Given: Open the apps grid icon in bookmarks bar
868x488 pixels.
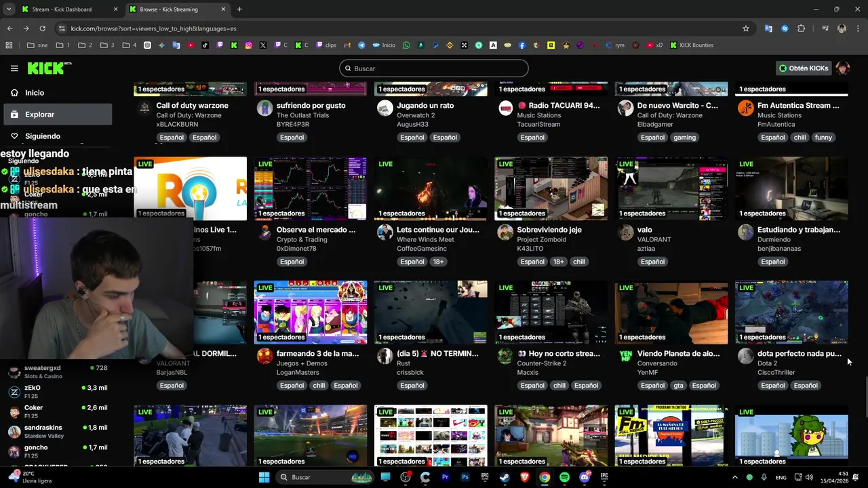Looking at the screenshot, I should [x=9, y=45].
